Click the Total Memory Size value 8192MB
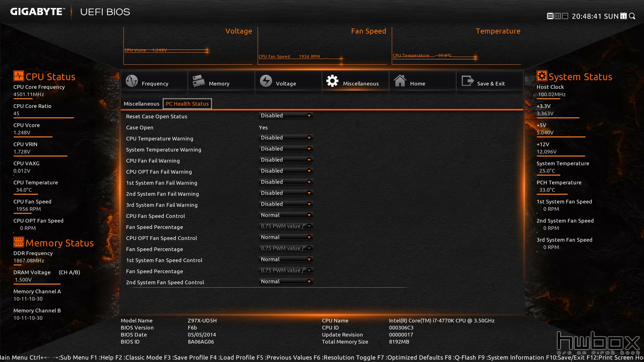 (x=399, y=342)
